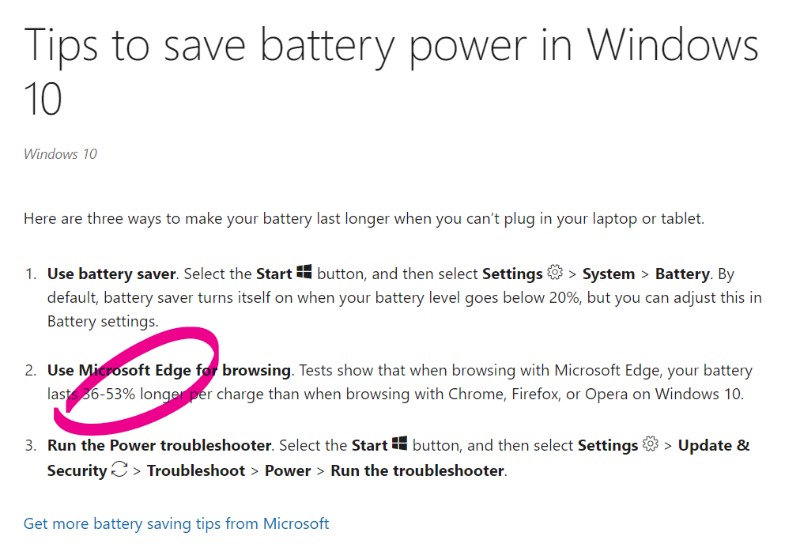Click the 'Windows 10' italic subtitle

click(60, 154)
